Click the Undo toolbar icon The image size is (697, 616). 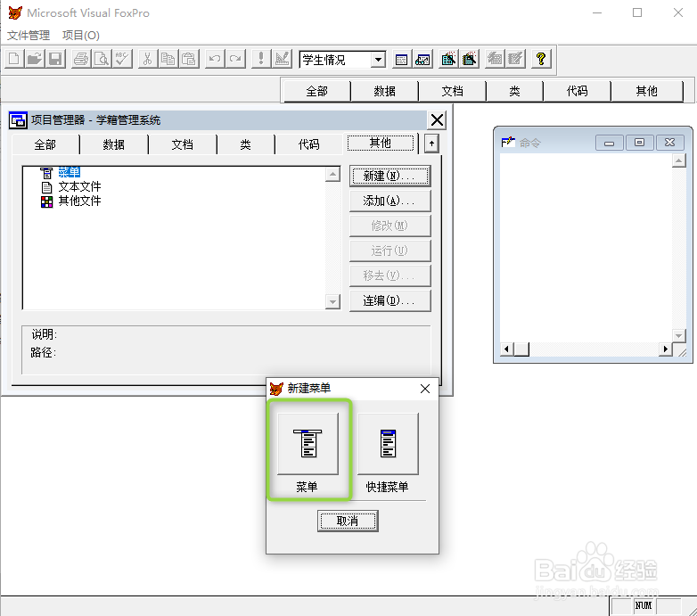tap(215, 59)
